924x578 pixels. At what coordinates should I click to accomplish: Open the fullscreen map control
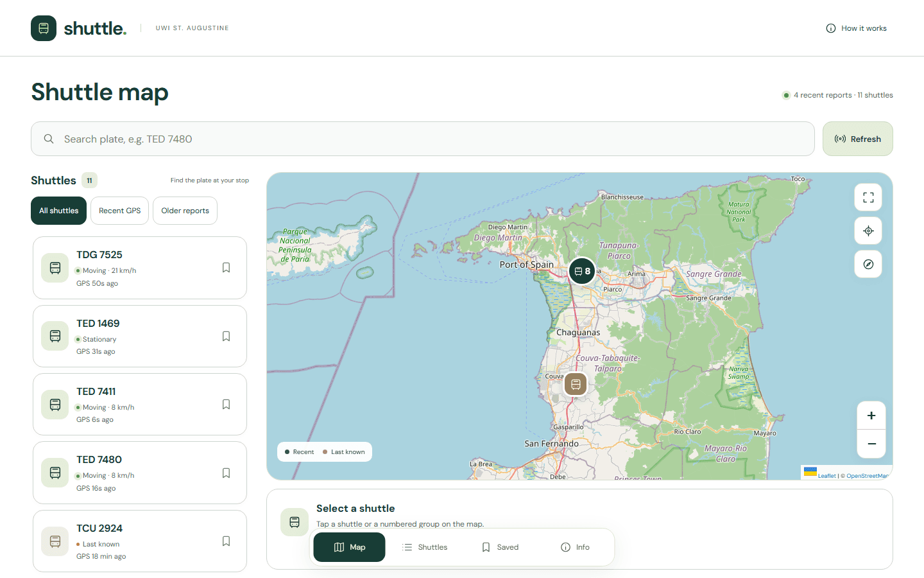click(x=868, y=198)
